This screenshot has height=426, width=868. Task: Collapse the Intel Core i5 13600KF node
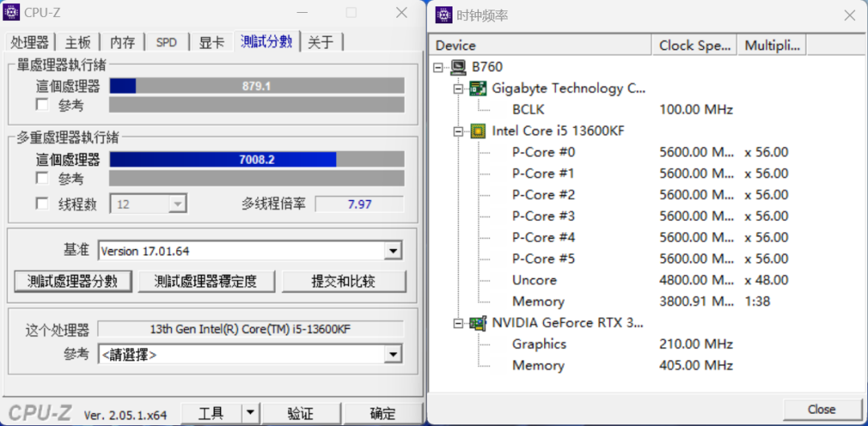tap(458, 131)
